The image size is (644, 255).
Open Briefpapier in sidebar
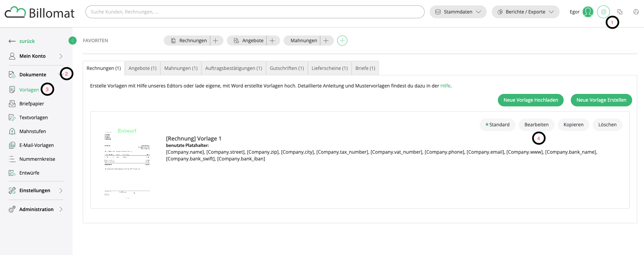click(32, 104)
